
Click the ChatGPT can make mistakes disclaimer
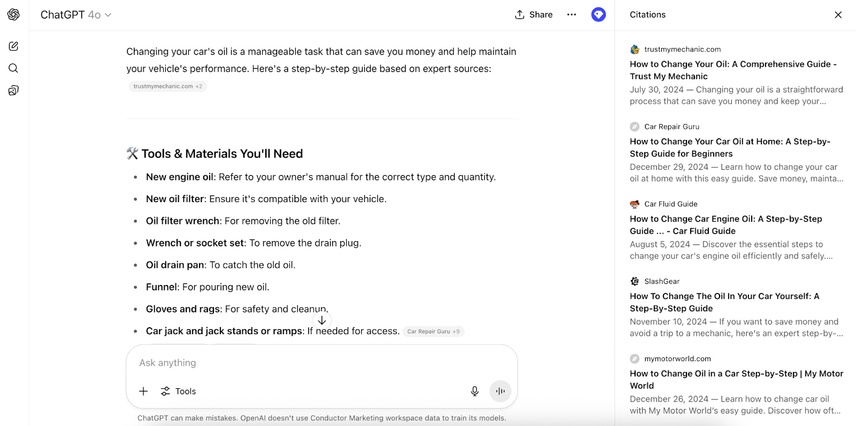pyautogui.click(x=322, y=418)
